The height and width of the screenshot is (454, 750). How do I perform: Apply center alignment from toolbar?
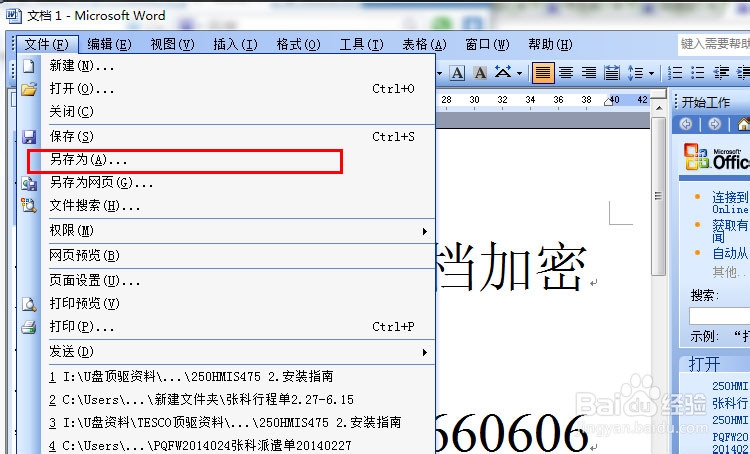pos(566,73)
